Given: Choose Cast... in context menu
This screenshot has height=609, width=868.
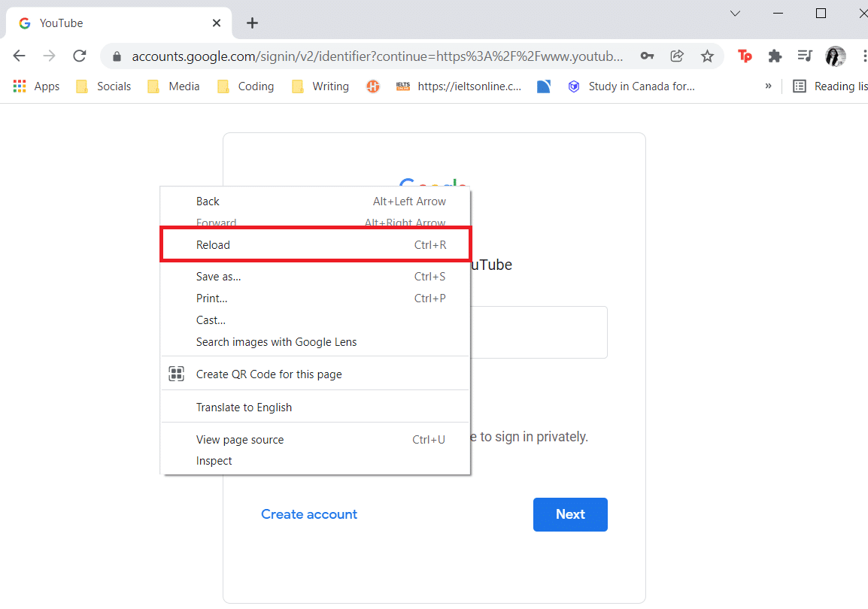Looking at the screenshot, I should (x=315, y=320).
